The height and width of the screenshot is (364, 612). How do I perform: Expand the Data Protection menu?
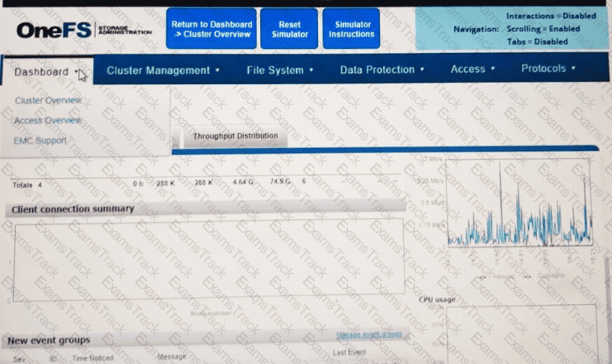[x=382, y=70]
